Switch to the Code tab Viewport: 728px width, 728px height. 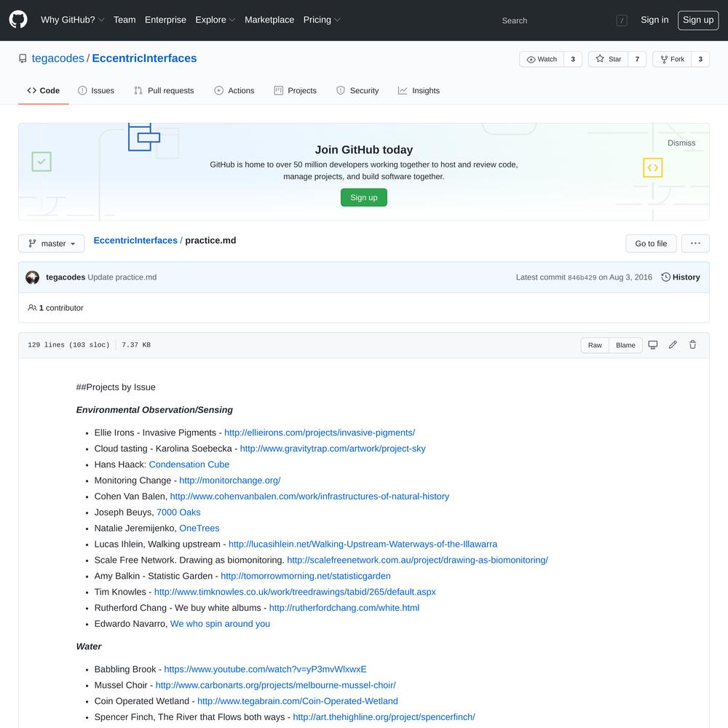click(x=43, y=90)
